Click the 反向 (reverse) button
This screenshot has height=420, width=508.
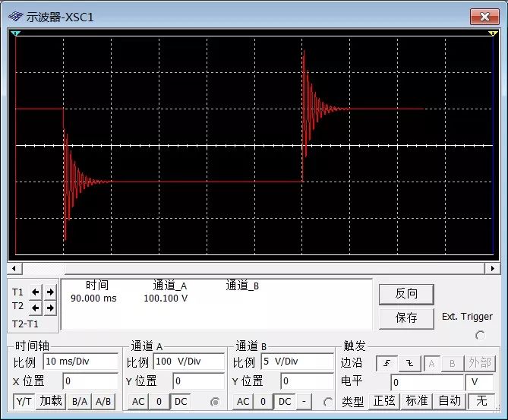click(406, 294)
